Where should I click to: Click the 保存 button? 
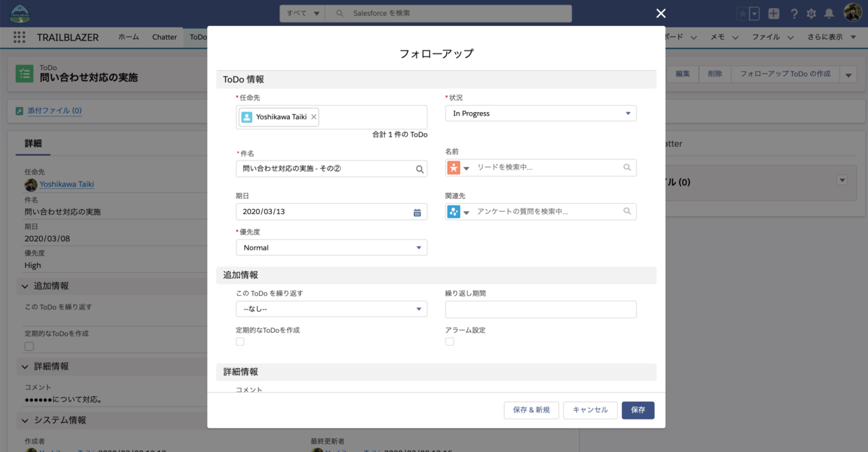(637, 410)
